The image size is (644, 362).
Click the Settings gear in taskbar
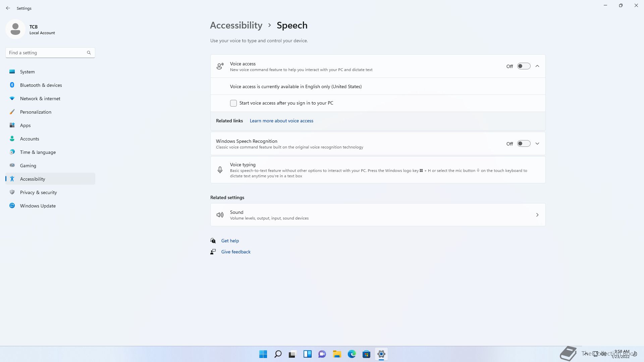pos(381,354)
